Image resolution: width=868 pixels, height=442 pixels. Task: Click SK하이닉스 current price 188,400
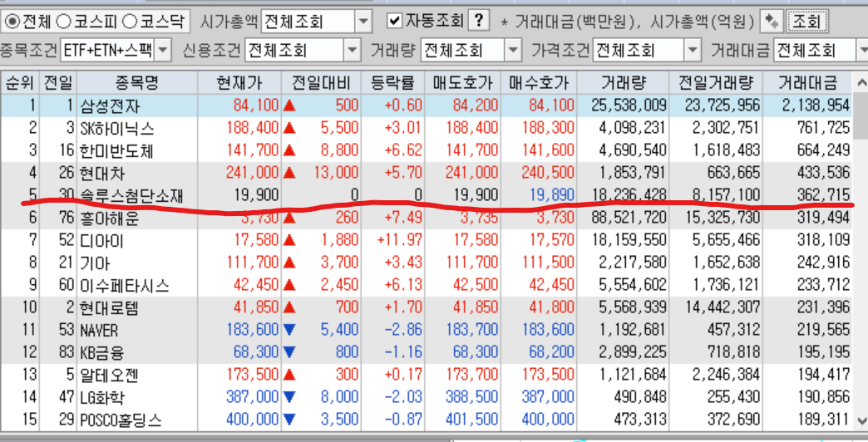(x=253, y=128)
